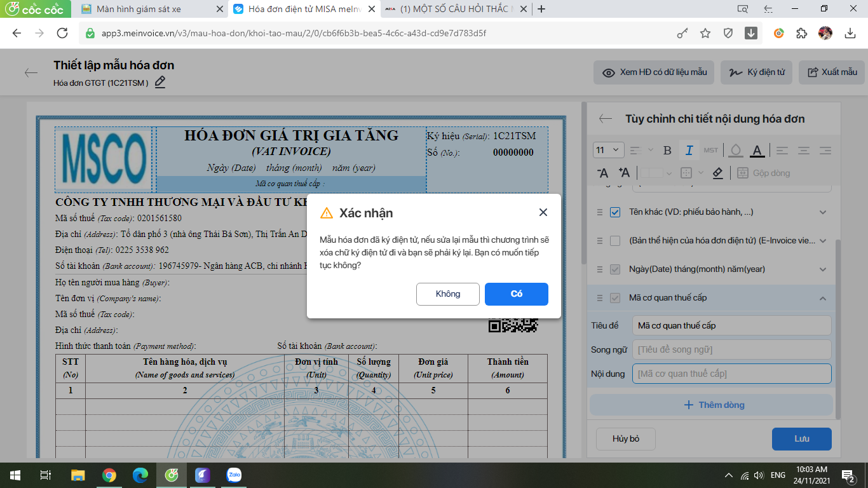Open the background fill color tool

pos(735,151)
